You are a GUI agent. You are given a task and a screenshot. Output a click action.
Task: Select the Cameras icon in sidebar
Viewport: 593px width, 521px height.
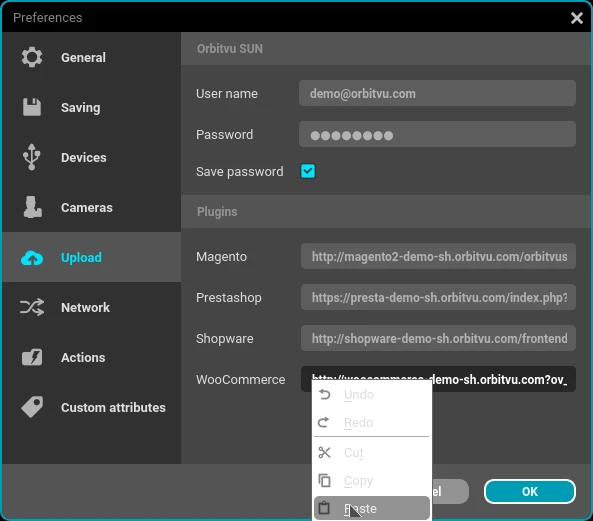pos(32,207)
